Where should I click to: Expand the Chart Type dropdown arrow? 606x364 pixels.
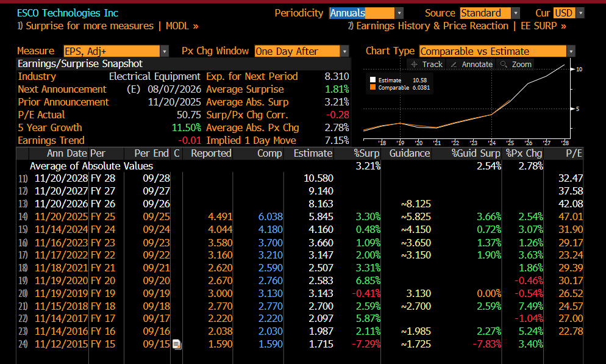(x=571, y=51)
